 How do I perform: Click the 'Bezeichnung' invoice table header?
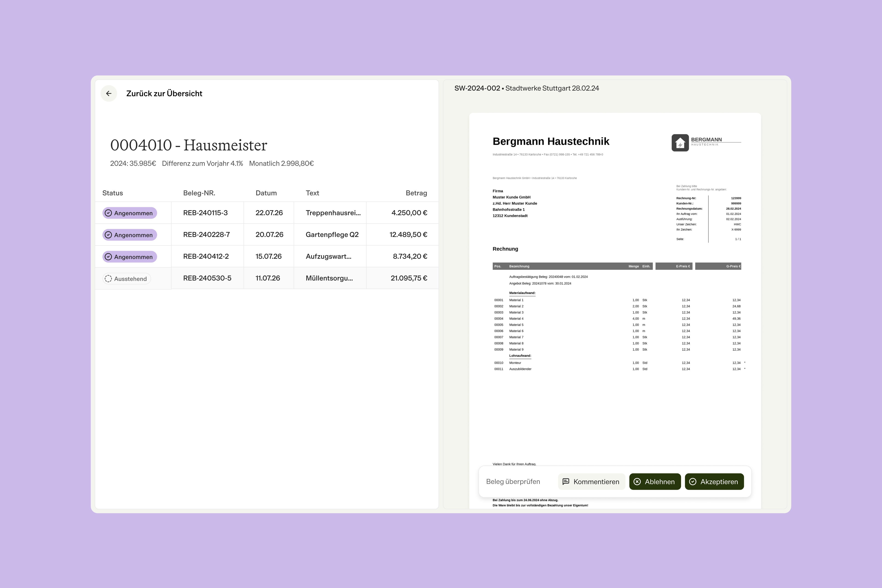[519, 266]
